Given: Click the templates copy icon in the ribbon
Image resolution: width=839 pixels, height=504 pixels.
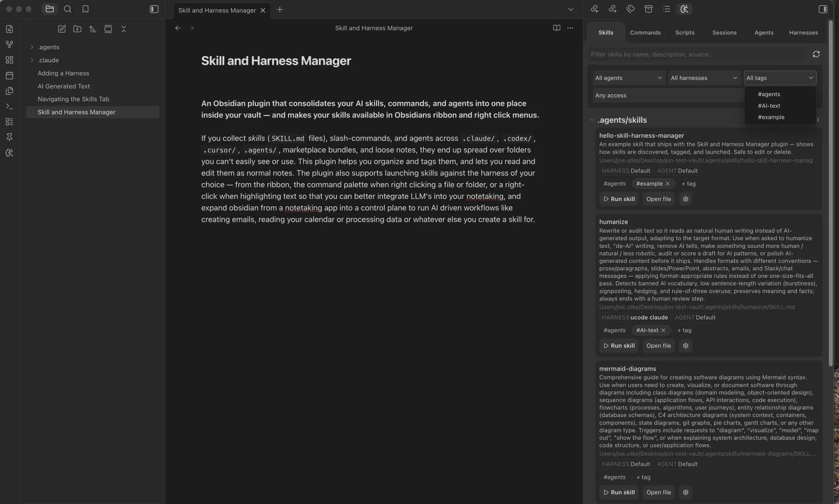Looking at the screenshot, I should 9,91.
